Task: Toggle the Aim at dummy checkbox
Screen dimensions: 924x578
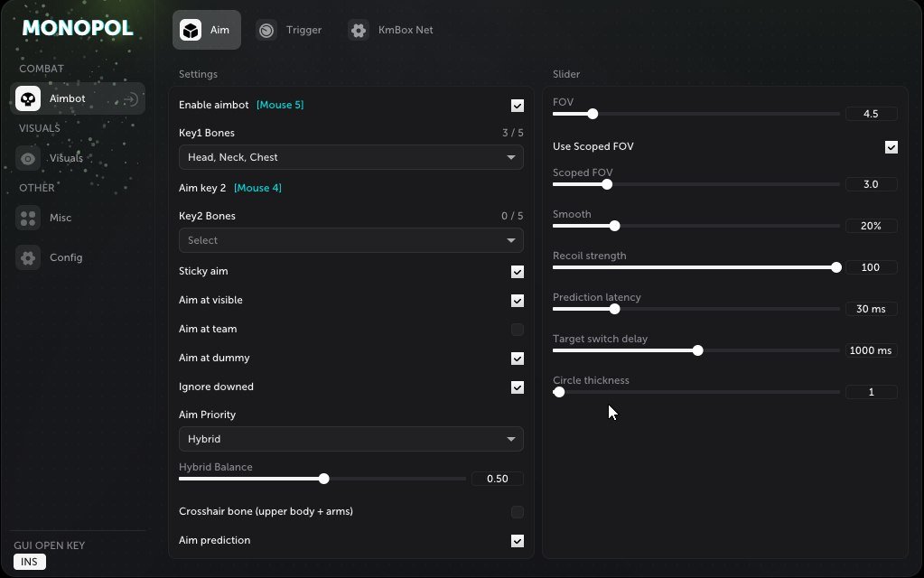Action: tap(518, 359)
